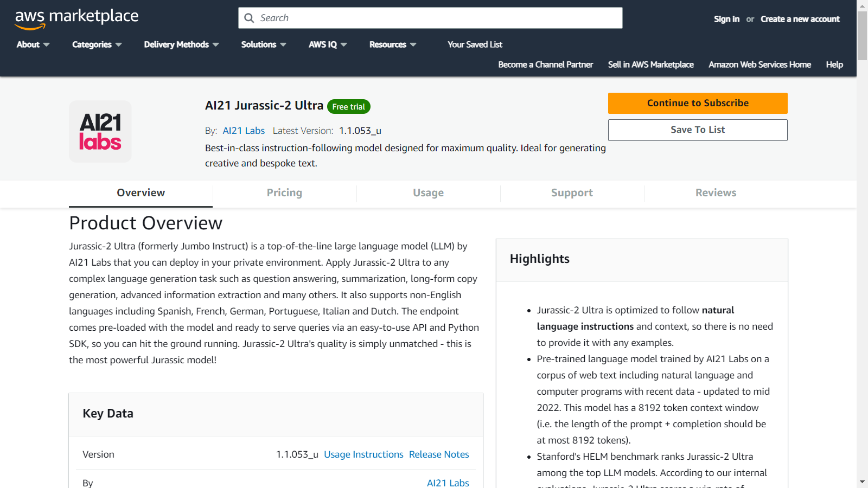Click Continue to Subscribe button
868x488 pixels.
click(698, 103)
